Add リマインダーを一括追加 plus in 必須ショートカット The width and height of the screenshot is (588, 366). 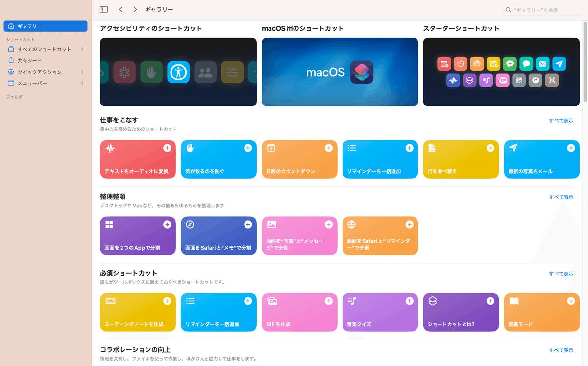coord(248,301)
